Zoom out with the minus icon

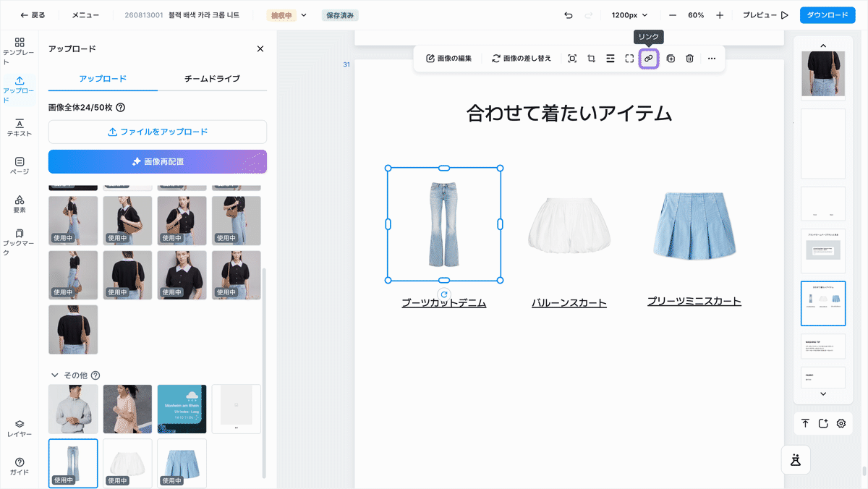pos(673,15)
